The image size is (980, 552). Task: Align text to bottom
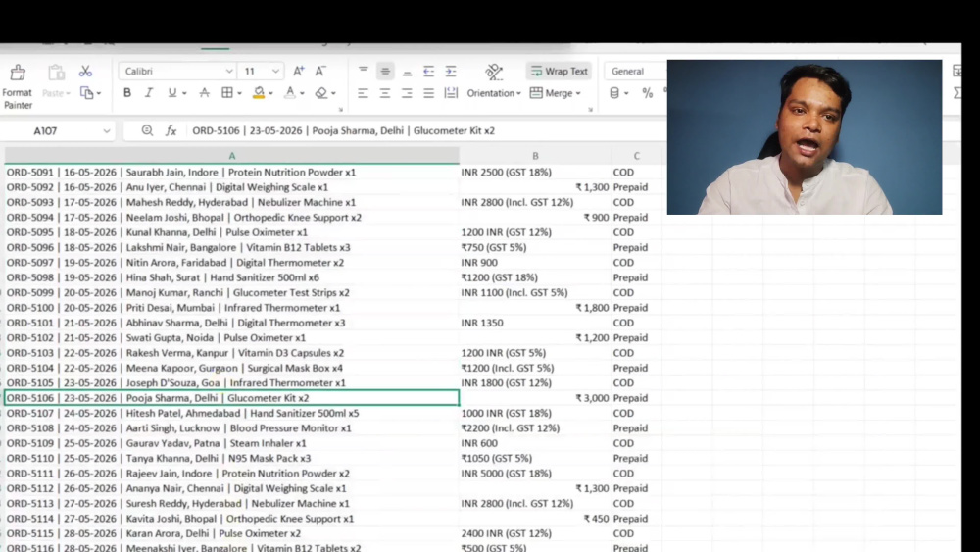(x=407, y=72)
